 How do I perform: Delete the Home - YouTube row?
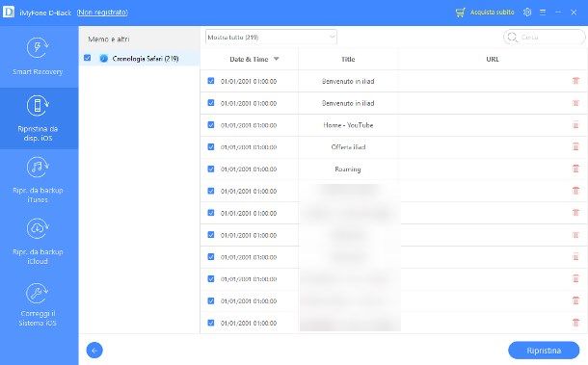pos(575,125)
